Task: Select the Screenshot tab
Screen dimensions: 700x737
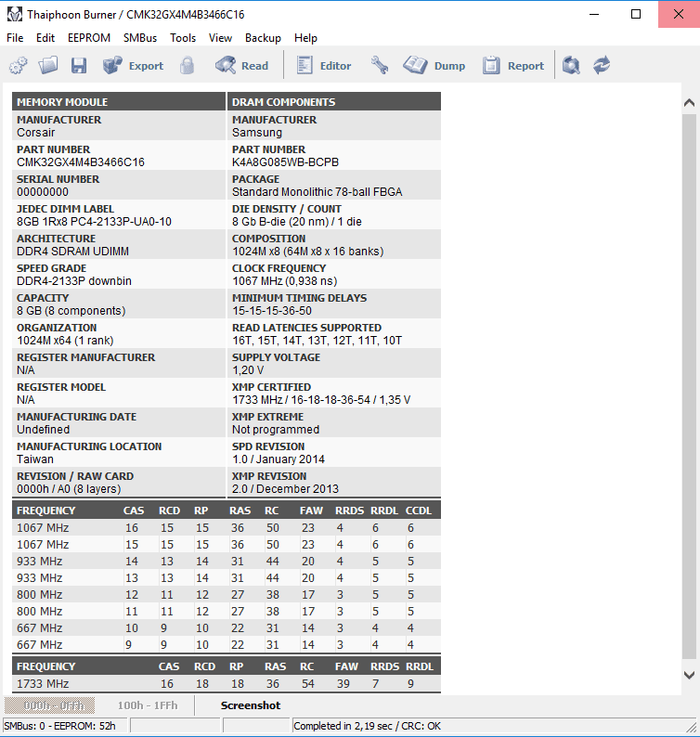Action: (251, 705)
